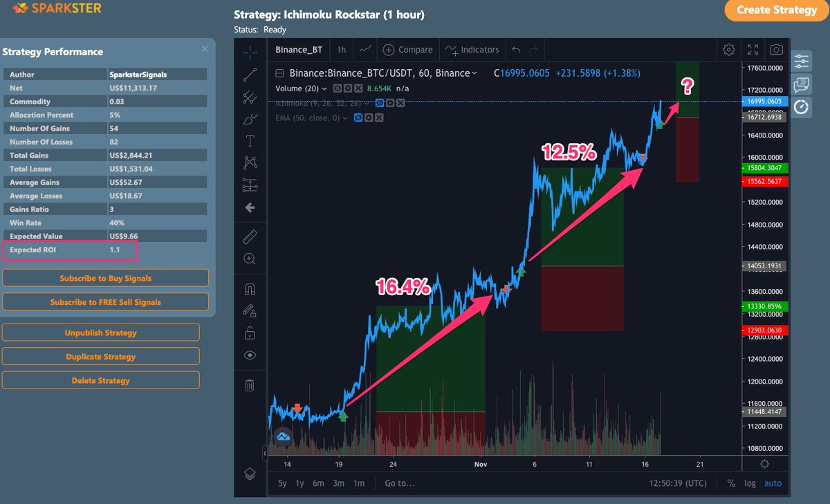Remove the Volume indicator
The image size is (830, 504).
tap(358, 88)
